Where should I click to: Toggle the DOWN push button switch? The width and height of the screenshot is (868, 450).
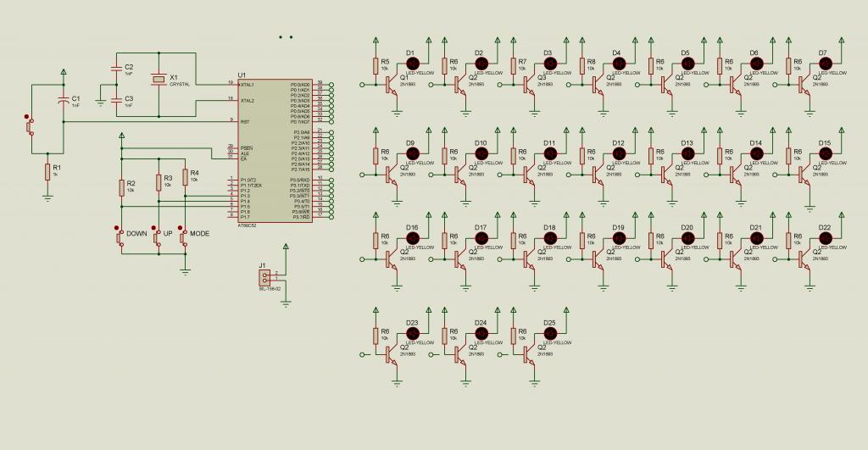(120, 237)
